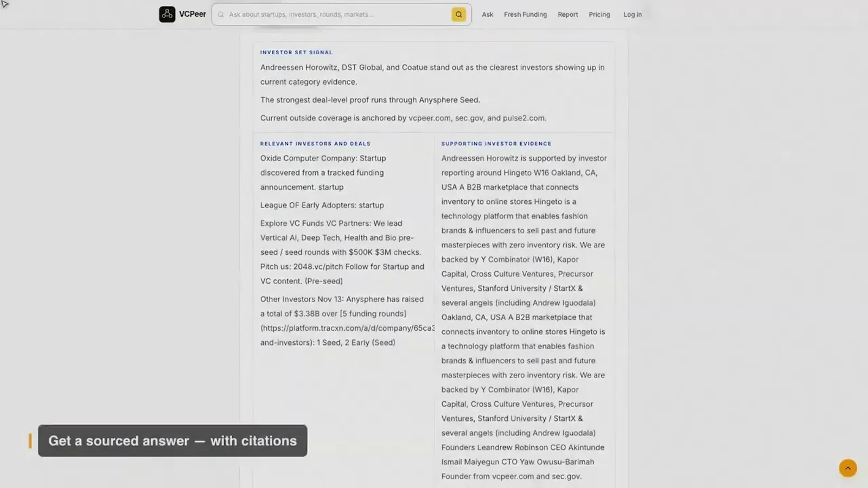868x488 pixels.
Task: Click the 'Current outside coverage is anchored' sentence
Action: tap(403, 118)
